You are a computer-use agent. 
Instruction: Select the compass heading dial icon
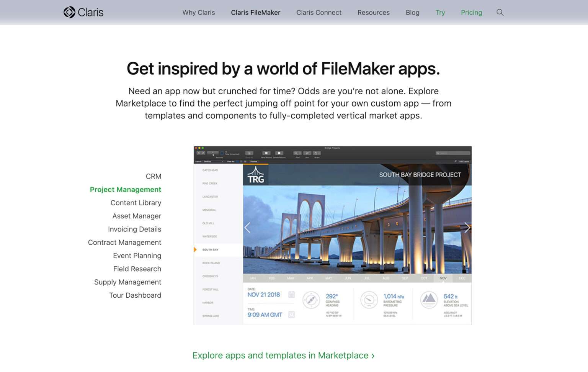[x=311, y=300]
